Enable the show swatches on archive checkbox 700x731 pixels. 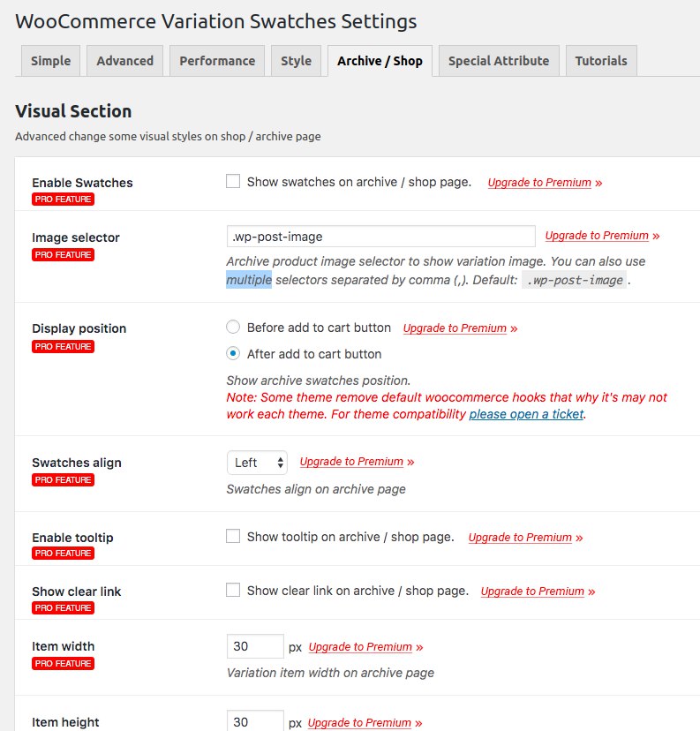(233, 182)
